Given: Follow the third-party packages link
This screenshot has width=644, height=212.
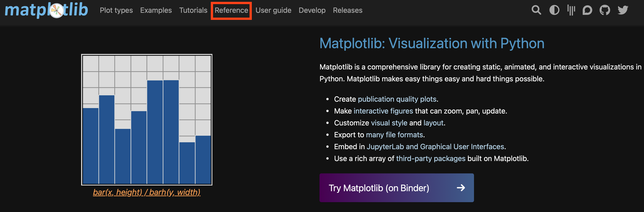Looking at the screenshot, I should [x=430, y=159].
